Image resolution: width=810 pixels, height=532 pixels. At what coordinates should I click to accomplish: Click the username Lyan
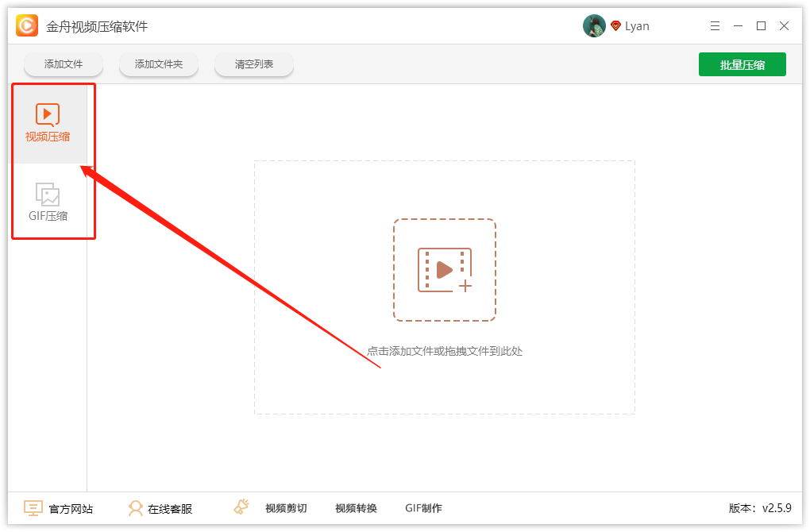[x=637, y=26]
